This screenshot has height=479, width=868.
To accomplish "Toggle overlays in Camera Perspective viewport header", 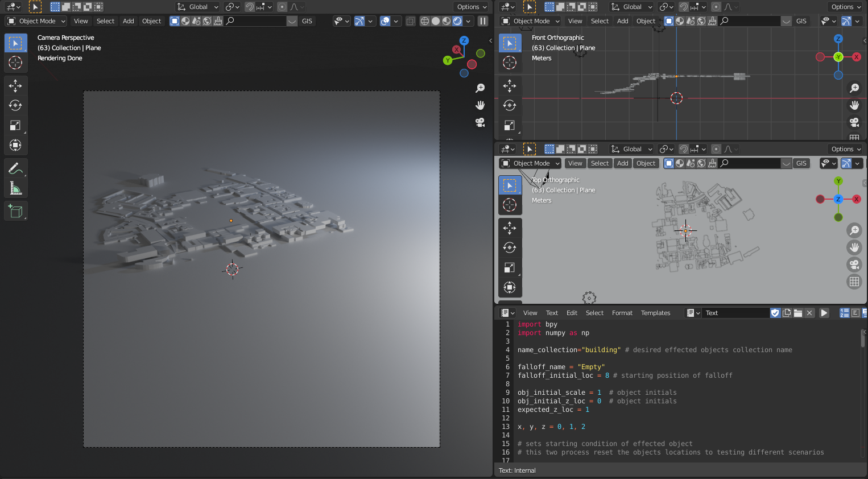I will coord(385,21).
